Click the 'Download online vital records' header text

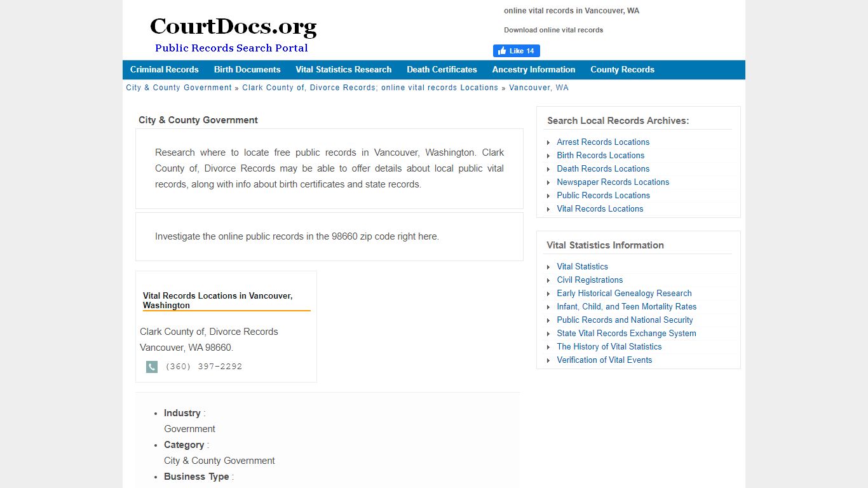[x=553, y=30]
